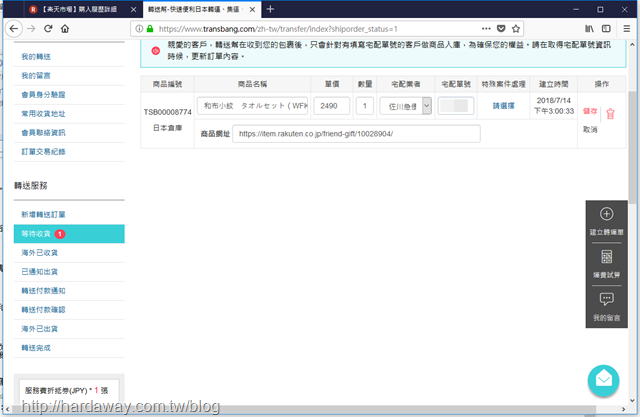Open the page actions three-dot menu
The height and width of the screenshot is (417, 640).
[486, 29]
